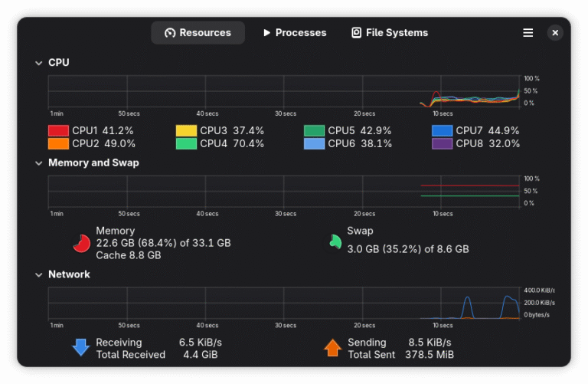Click the orange Sending upload arrow

332,348
